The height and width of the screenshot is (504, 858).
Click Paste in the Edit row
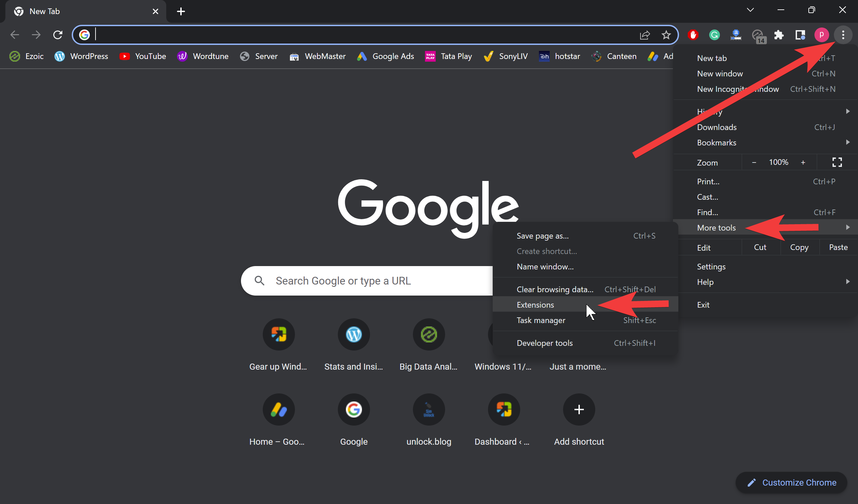click(838, 247)
